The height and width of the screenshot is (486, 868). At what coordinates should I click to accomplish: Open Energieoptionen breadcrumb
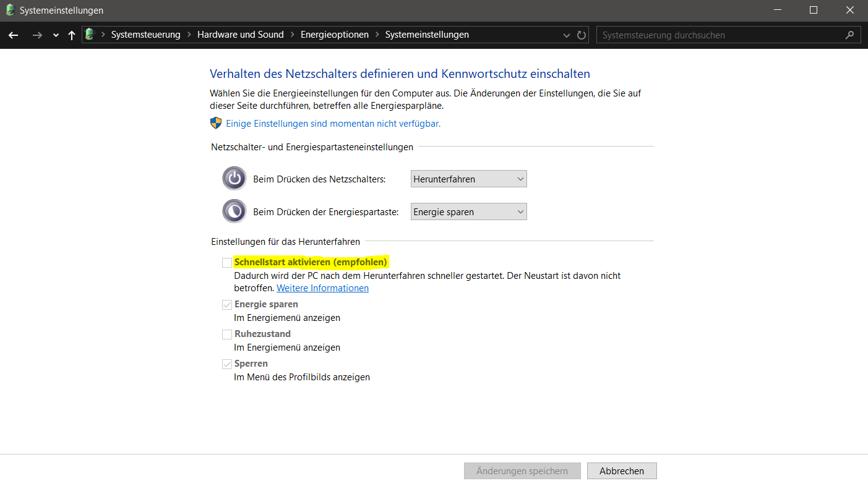(x=335, y=35)
